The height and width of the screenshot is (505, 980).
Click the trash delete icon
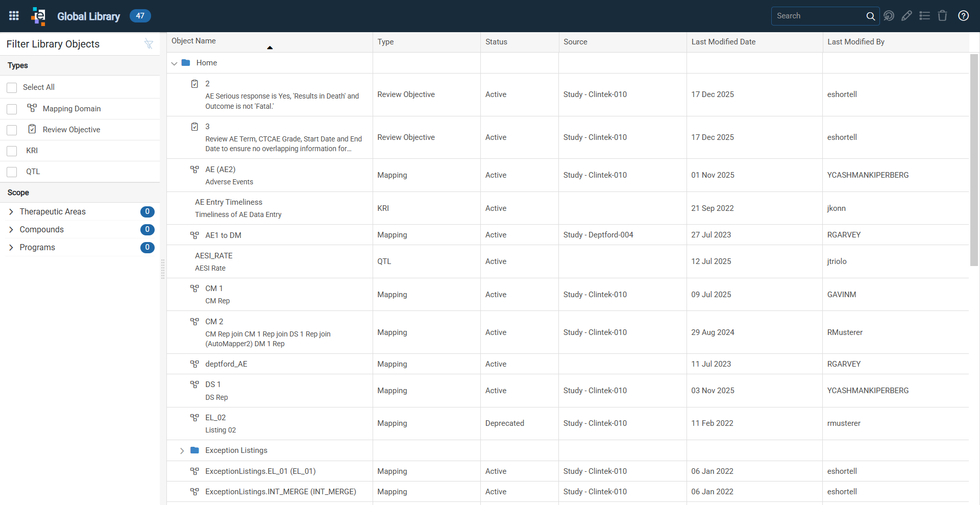point(942,16)
